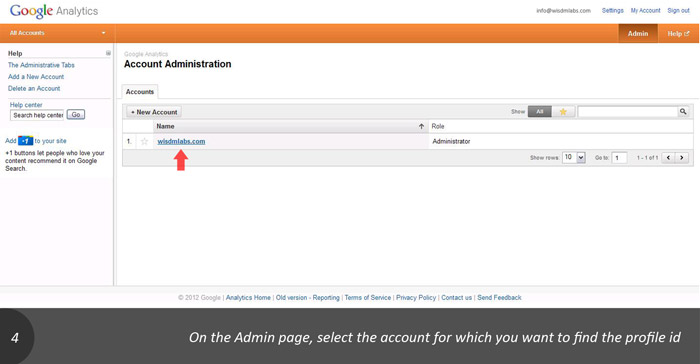The width and height of the screenshot is (700, 364).
Task: Open Old version - Reporting footer link
Action: (308, 297)
